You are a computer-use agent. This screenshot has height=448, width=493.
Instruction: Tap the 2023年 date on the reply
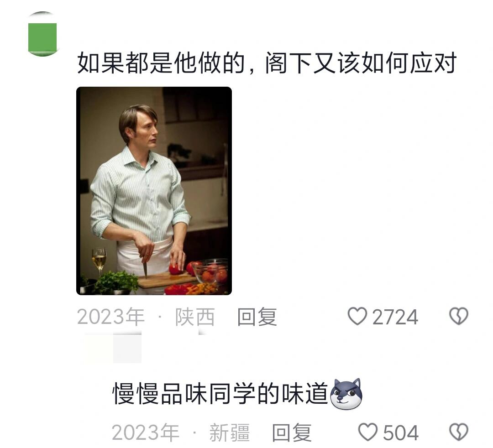coord(145,432)
